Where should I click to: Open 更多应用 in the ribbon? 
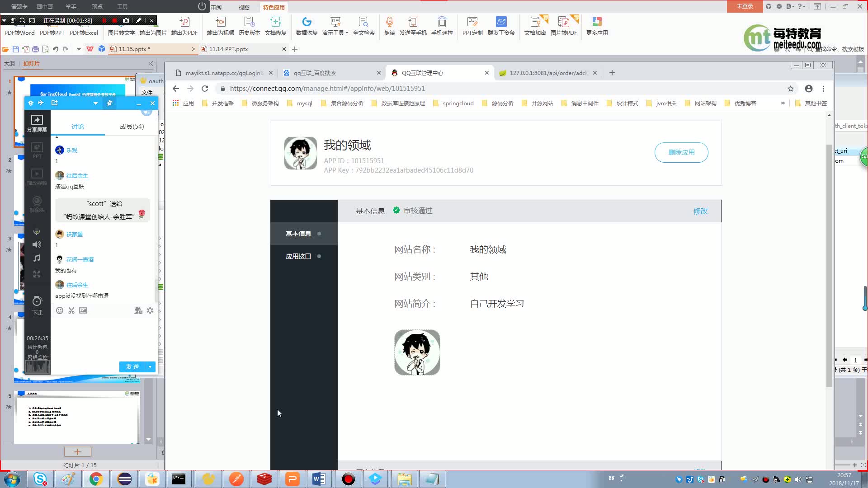[x=597, y=26]
